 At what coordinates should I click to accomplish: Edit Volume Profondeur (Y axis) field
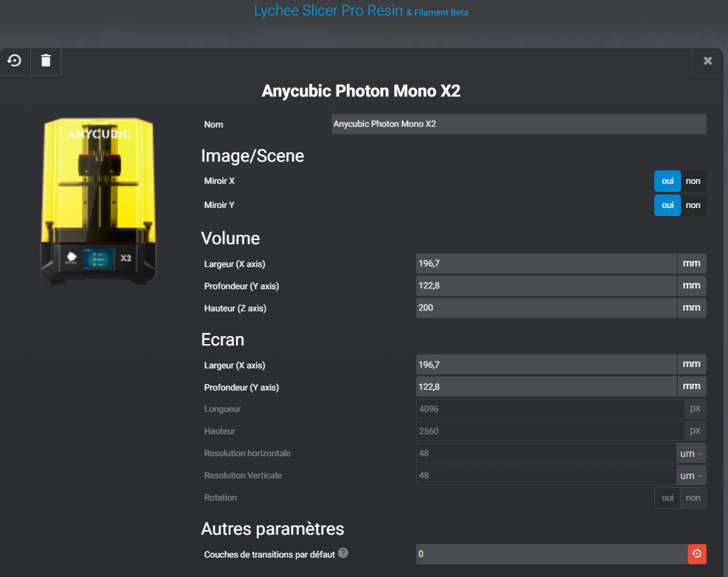[546, 286]
